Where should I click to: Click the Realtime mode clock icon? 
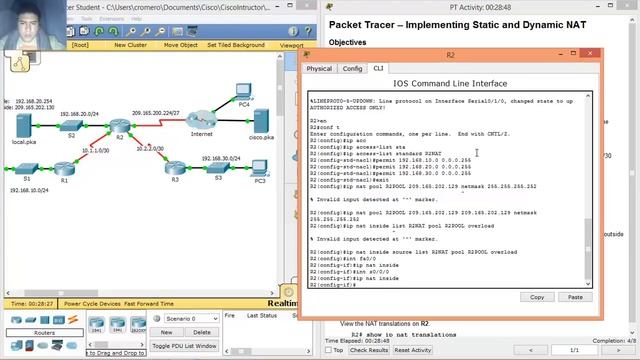point(288,292)
